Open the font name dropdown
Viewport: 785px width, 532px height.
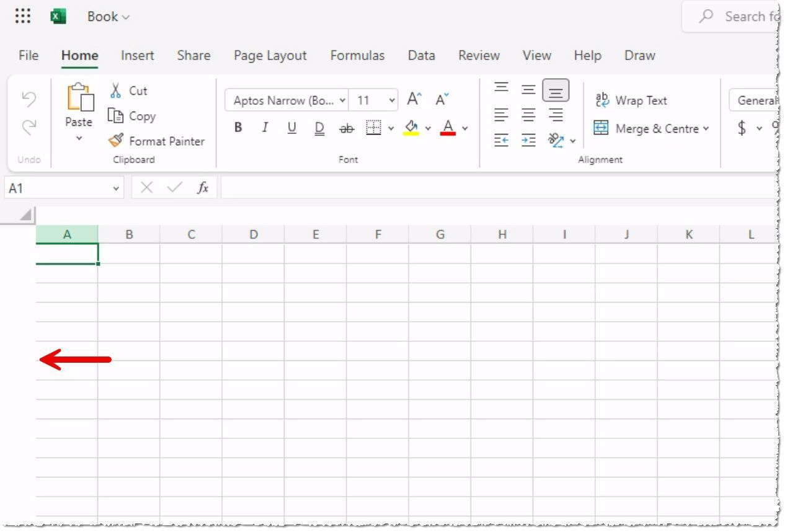pos(344,100)
